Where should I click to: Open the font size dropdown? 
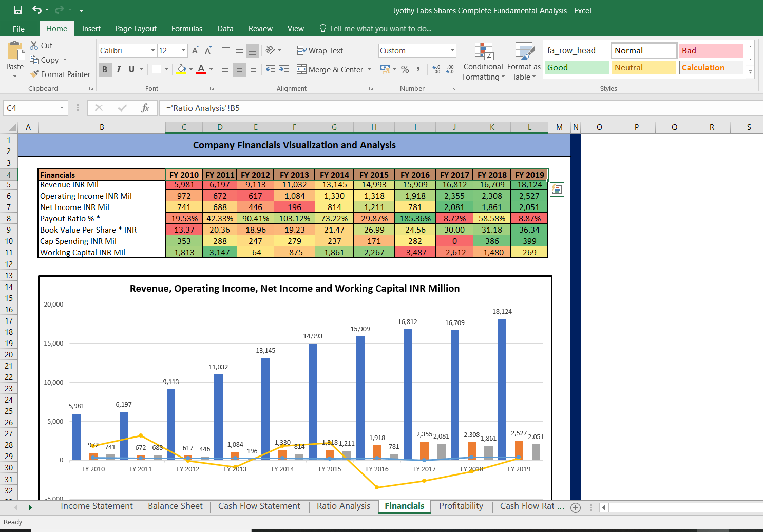pos(184,50)
